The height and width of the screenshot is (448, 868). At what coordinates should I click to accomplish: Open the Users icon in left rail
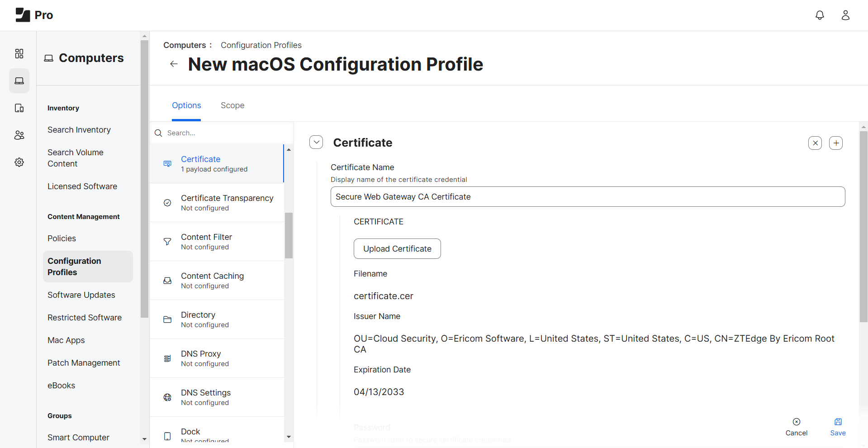click(x=19, y=135)
